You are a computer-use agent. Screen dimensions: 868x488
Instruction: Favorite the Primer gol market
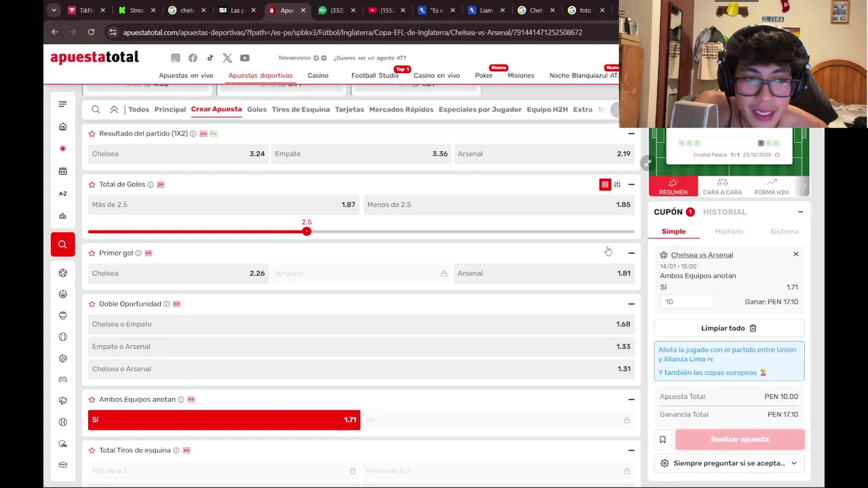[92, 253]
